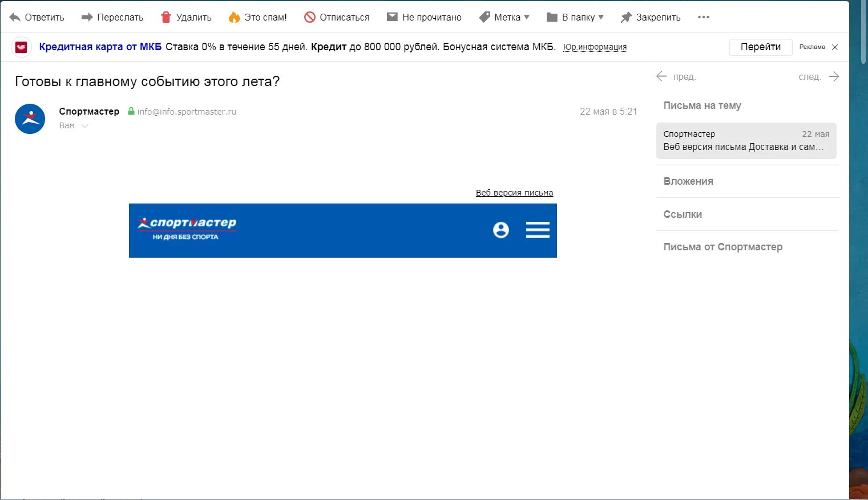Click sender address info@info.sportmaster.ru
This screenshot has width=868, height=500.
(187, 112)
